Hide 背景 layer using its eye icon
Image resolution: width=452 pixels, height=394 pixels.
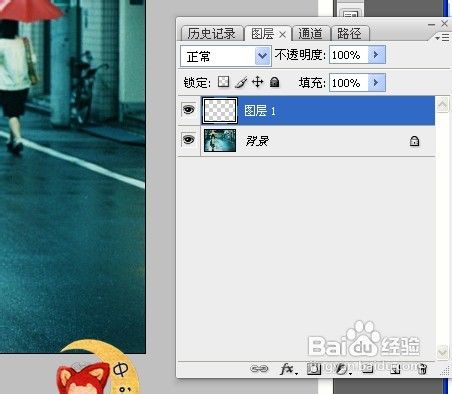[x=188, y=140]
